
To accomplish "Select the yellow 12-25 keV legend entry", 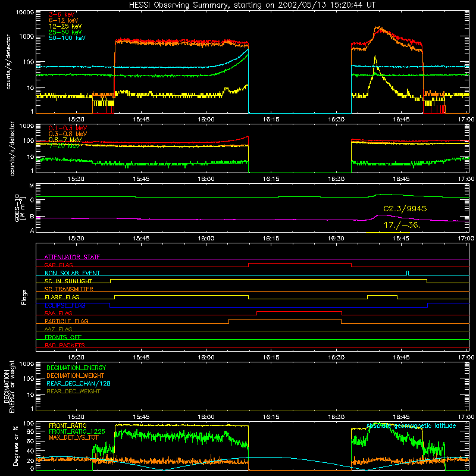I will pyautogui.click(x=65, y=26).
